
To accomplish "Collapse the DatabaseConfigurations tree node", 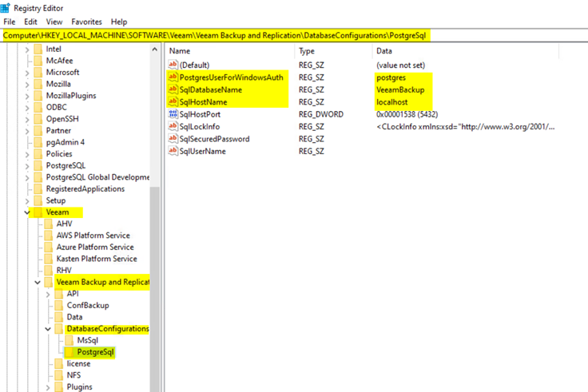I will 50,329.
